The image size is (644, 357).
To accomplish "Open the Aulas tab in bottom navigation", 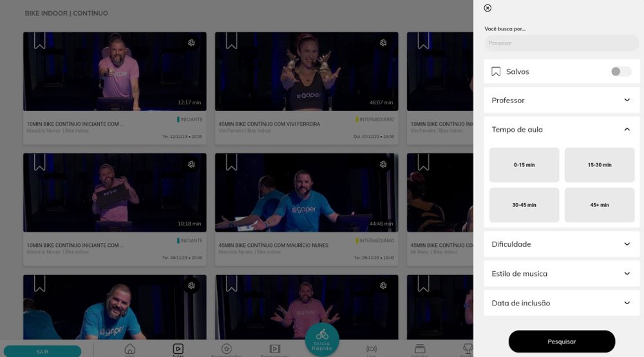I will tap(178, 349).
